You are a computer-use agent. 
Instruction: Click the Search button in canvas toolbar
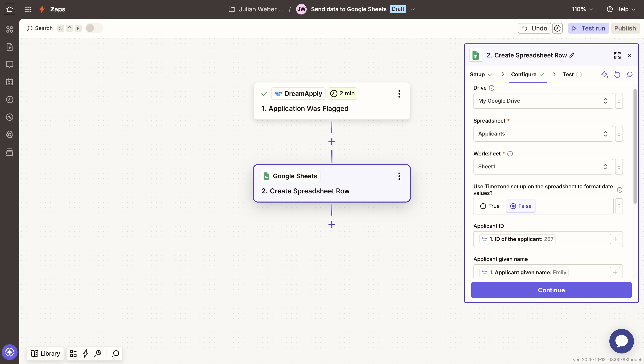tap(40, 28)
